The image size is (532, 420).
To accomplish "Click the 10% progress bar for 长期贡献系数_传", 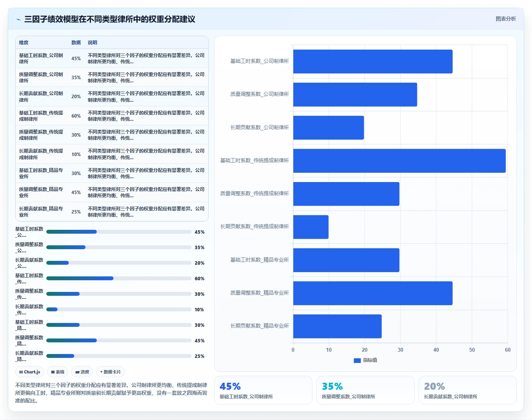I will coord(119,309).
